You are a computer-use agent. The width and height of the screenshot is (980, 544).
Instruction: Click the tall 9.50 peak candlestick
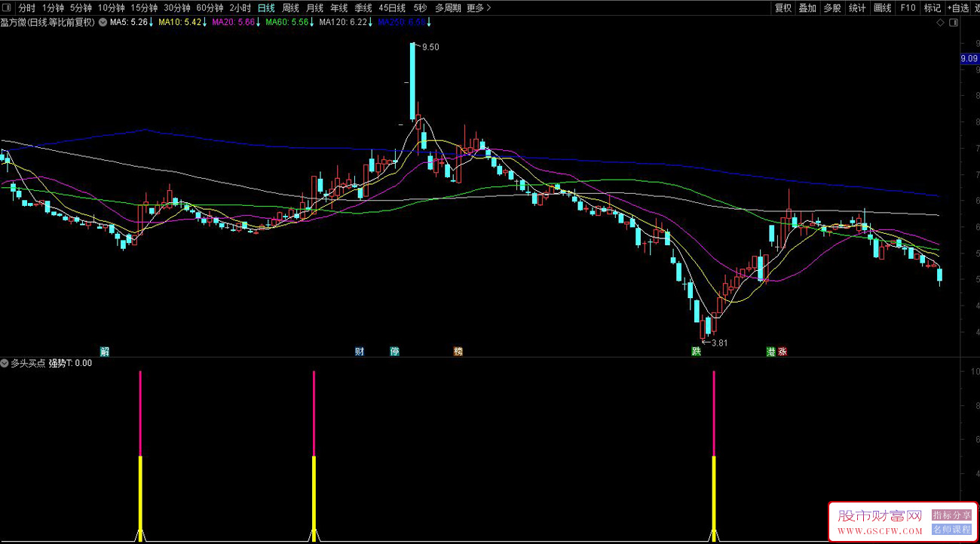tap(413, 81)
